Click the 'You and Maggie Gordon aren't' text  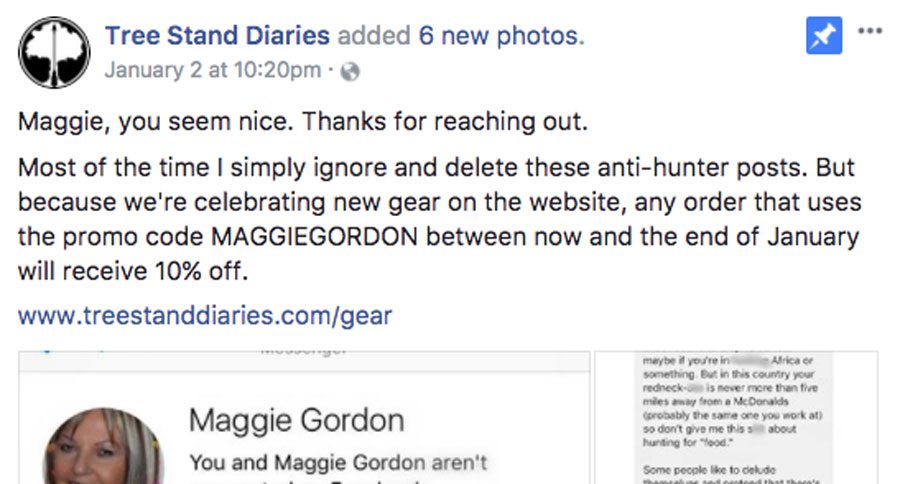338,463
